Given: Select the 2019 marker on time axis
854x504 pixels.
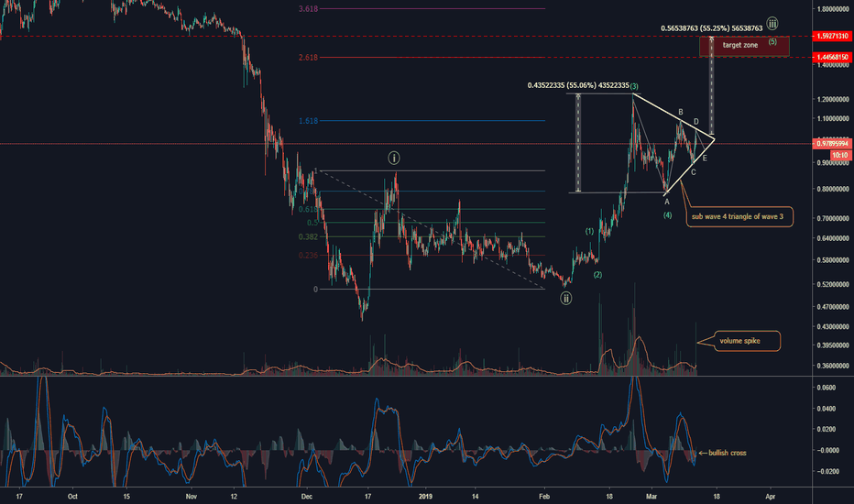Looking at the screenshot, I should click(425, 497).
